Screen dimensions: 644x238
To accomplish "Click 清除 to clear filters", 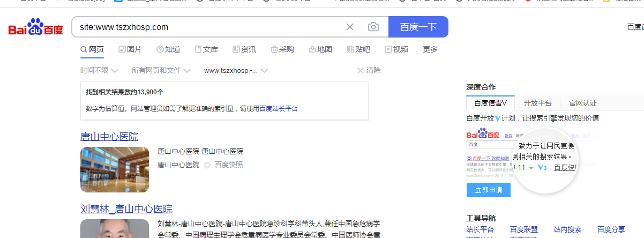I will pyautogui.click(x=369, y=70).
